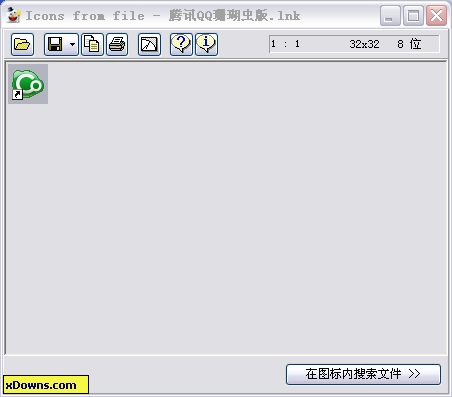Screen dimensions: 452x397
Task: Open help with the question mark icon
Action: tap(181, 44)
